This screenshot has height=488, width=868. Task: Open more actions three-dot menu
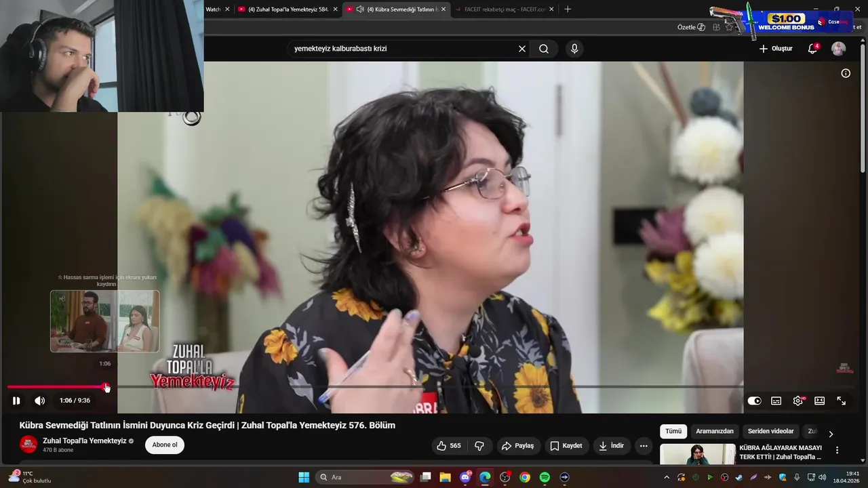click(644, 445)
